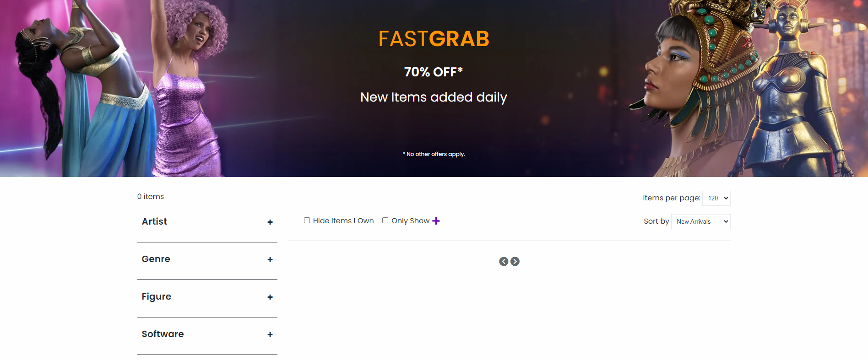Click the purple plus icon after Only Show
The height and width of the screenshot is (360, 868).
pos(436,221)
